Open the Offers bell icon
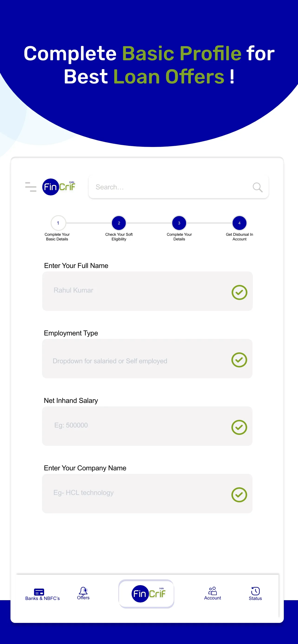298x644 pixels. (83, 591)
